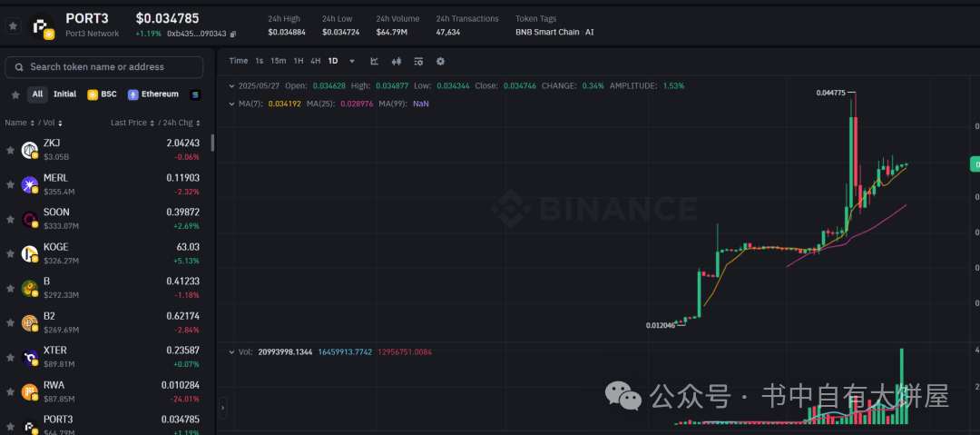Sort token list by Vol
The width and height of the screenshot is (980, 435).
tap(54, 124)
